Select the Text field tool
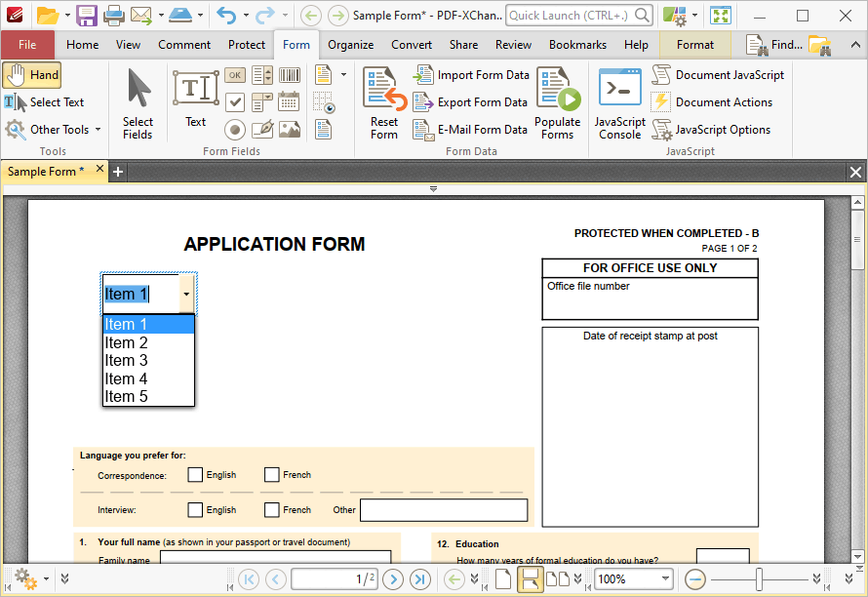Viewport: 868px width, 597px height. pos(195,99)
